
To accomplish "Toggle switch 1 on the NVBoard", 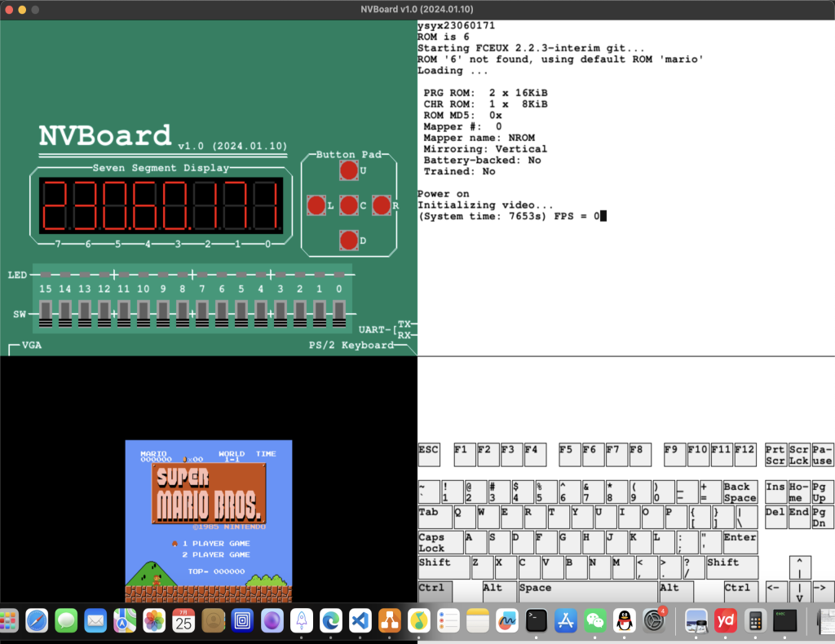I will coord(320,314).
